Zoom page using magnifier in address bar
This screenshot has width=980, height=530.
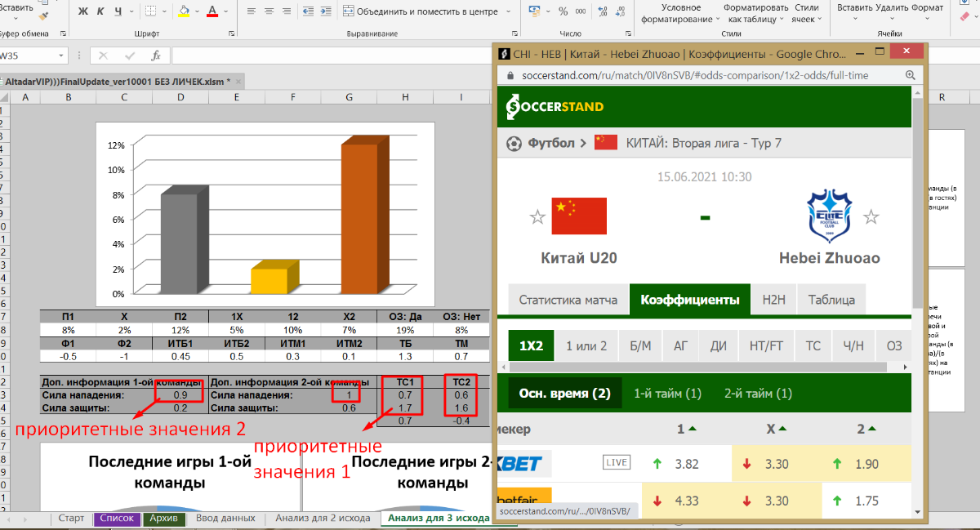[910, 75]
